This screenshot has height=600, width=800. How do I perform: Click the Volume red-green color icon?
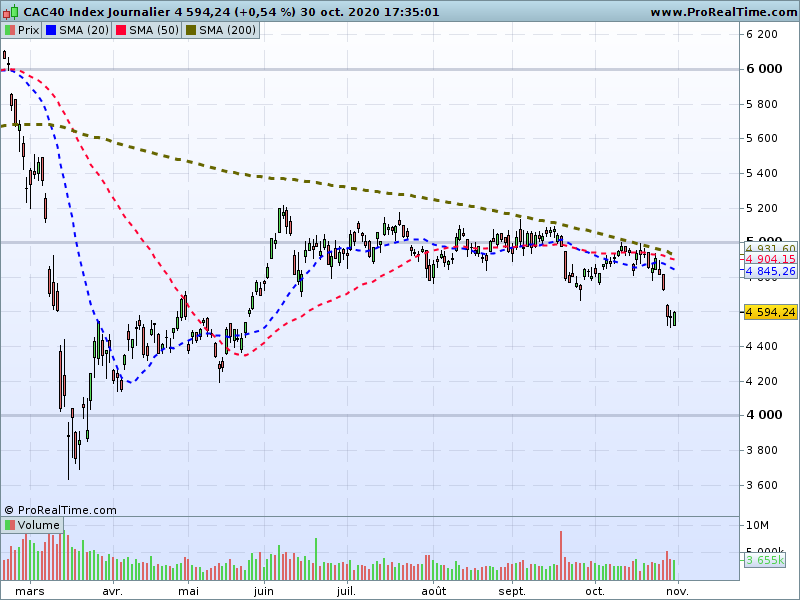click(x=10, y=525)
